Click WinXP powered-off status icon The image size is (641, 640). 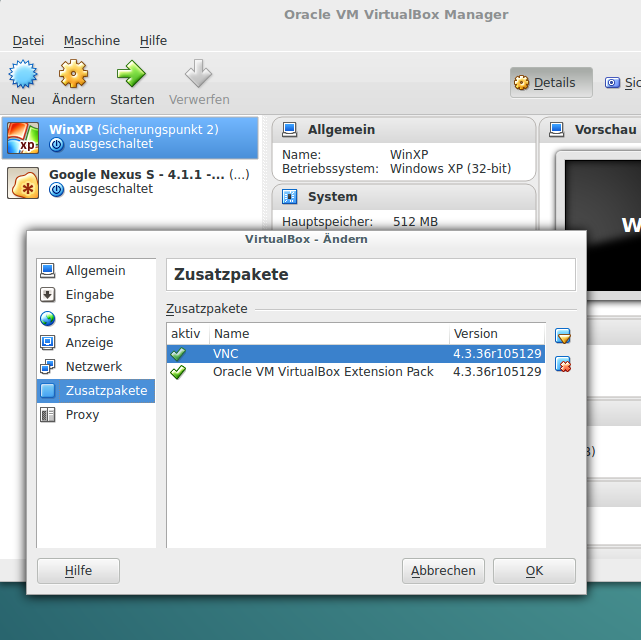[x=56, y=145]
